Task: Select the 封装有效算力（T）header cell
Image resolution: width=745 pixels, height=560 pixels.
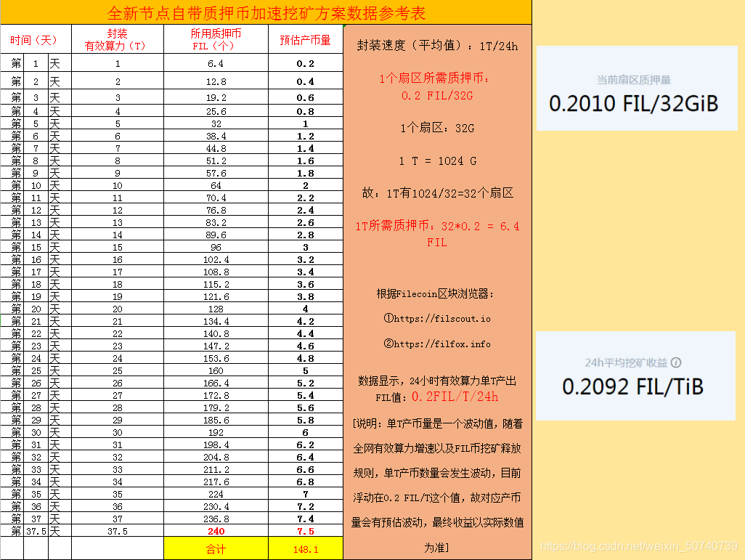Action: click(118, 39)
